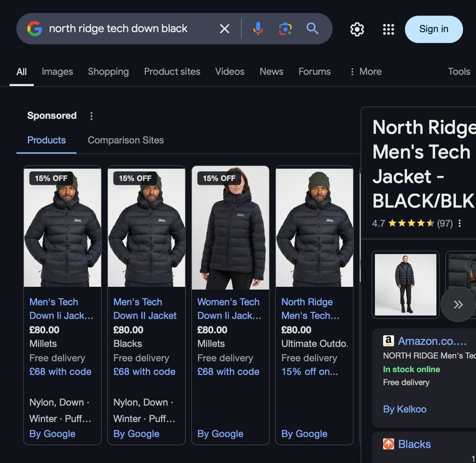Viewport: 476px width, 463px height.
Task: Click 15% OFF badge on Women's card
Action: pos(219,179)
